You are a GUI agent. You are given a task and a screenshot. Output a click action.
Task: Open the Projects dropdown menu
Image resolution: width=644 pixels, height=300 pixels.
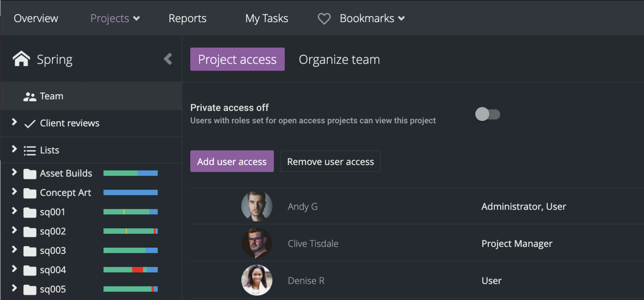coord(115,19)
